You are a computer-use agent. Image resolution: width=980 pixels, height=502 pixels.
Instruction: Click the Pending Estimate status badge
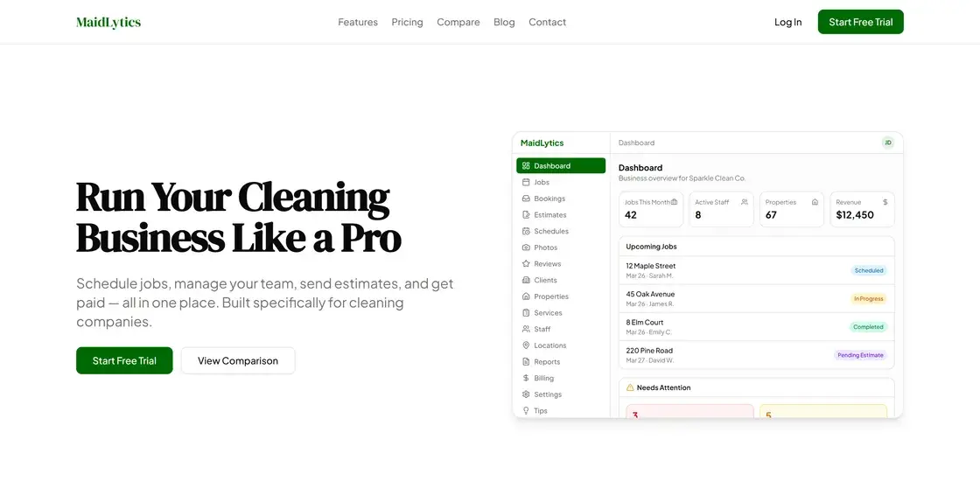[x=860, y=355]
